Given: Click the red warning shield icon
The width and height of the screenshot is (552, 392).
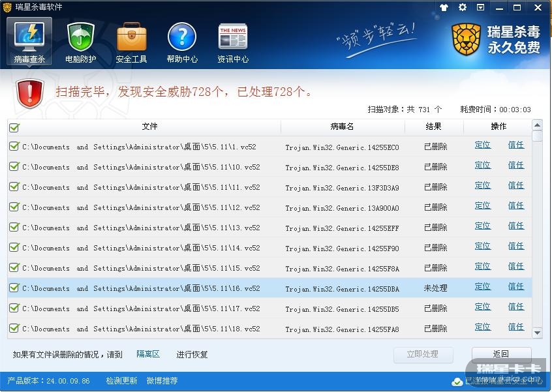Looking at the screenshot, I should 30,93.
